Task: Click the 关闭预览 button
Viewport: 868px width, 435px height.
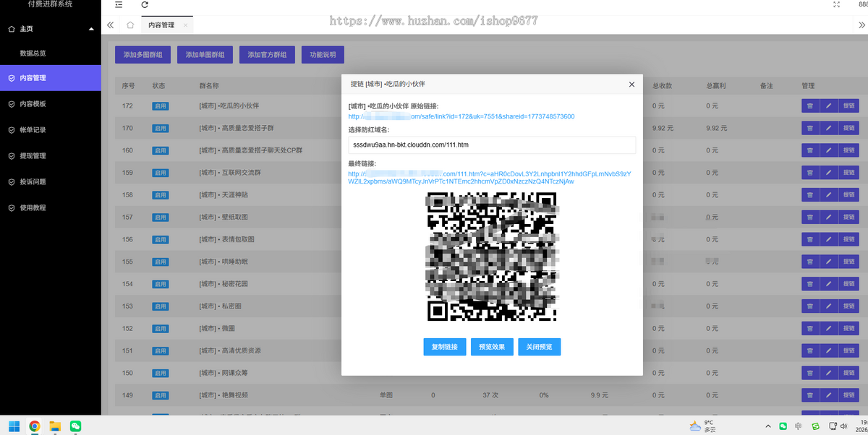Action: pyautogui.click(x=540, y=347)
